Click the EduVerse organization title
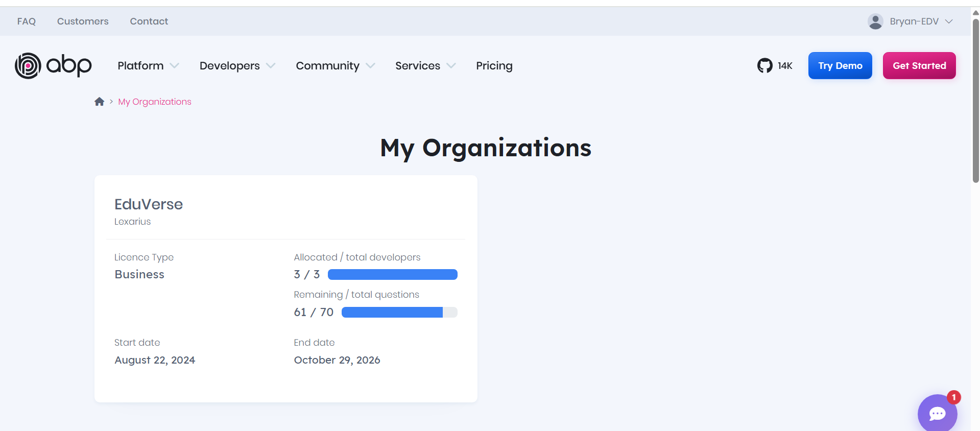This screenshot has height=431, width=980. pyautogui.click(x=149, y=204)
